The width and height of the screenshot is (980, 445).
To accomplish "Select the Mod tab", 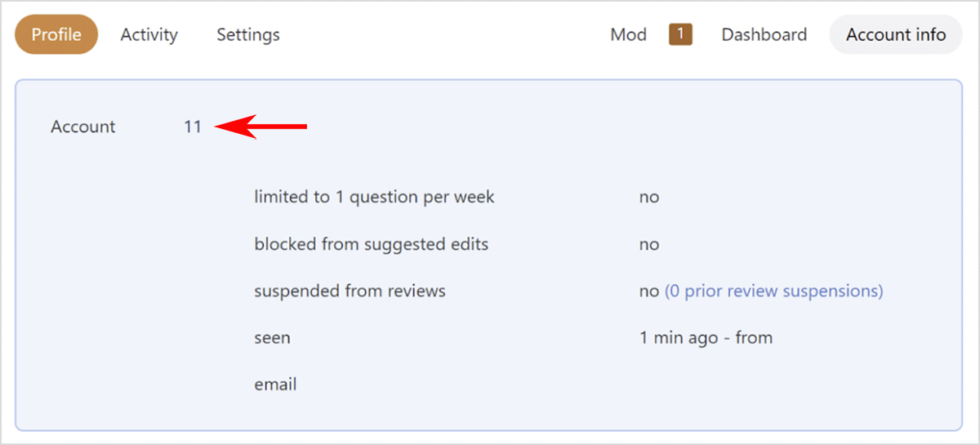I will pos(628,35).
